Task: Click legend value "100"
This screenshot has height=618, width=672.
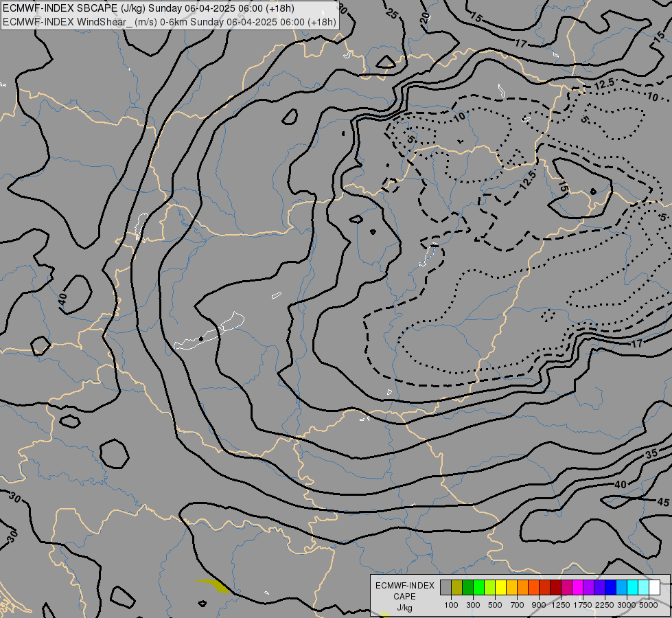Action: click(x=451, y=605)
